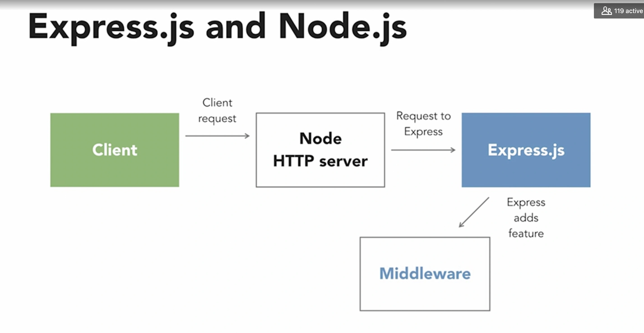
Task: Click 'HTTP server' text in the center box
Action: [320, 161]
